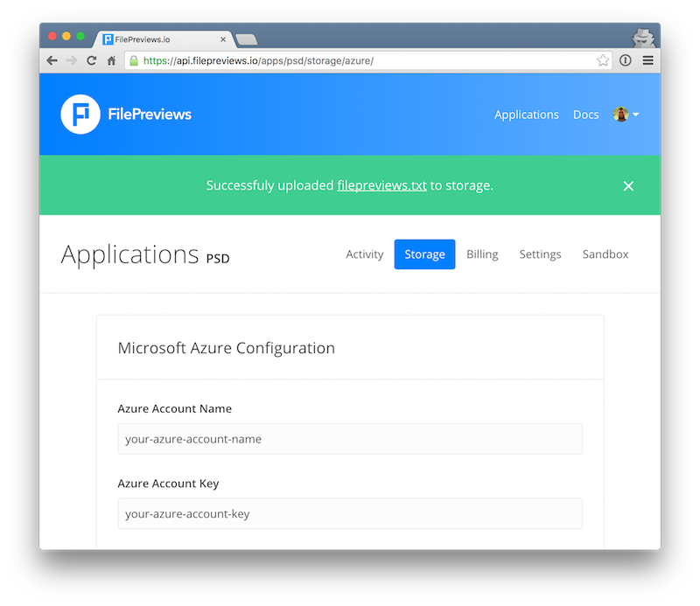Select the Storage tab

tap(424, 254)
